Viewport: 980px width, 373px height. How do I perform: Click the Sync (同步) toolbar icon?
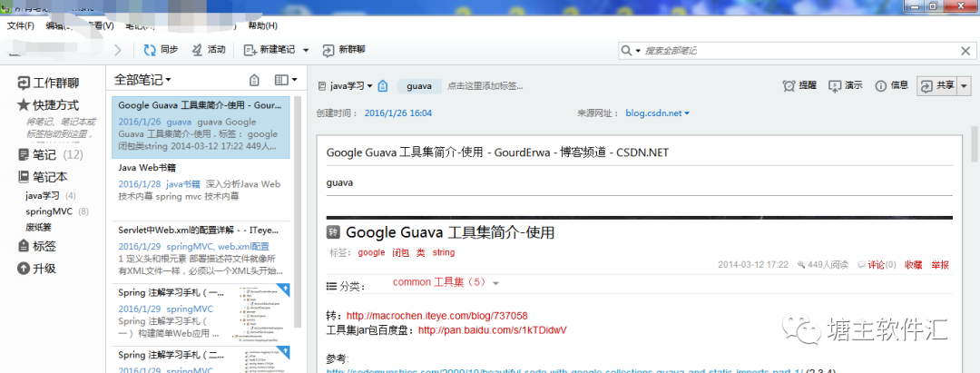150,50
